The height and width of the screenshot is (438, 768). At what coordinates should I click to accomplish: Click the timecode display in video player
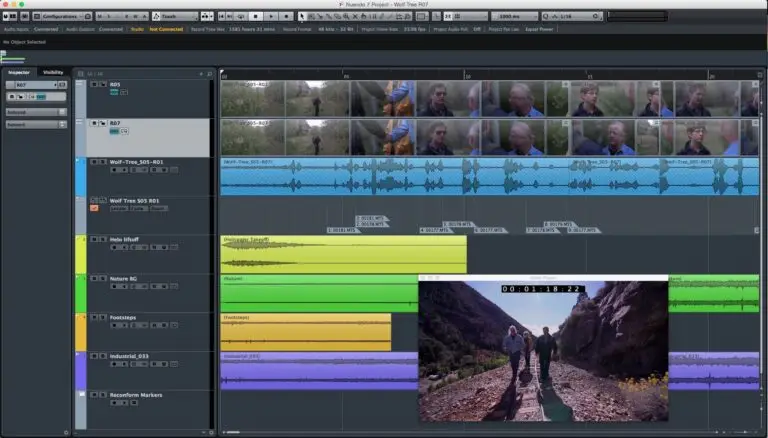[x=542, y=288]
